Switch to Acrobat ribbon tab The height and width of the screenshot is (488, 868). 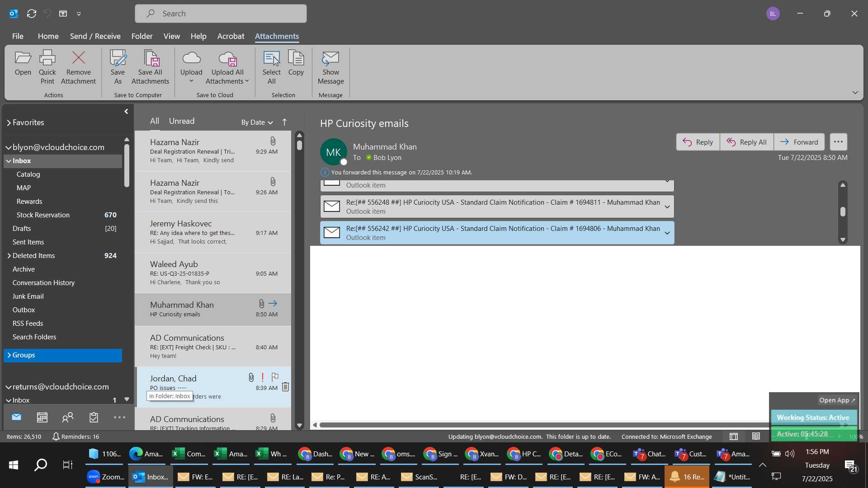(x=231, y=36)
